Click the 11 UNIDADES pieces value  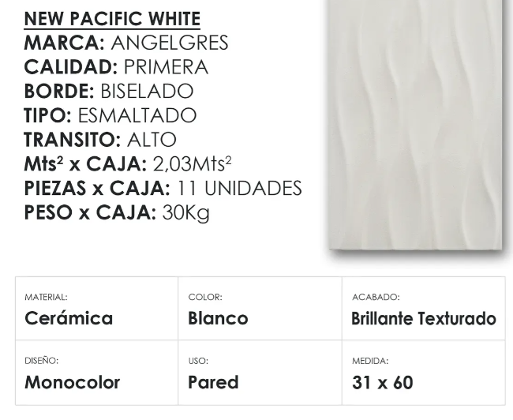point(239,188)
